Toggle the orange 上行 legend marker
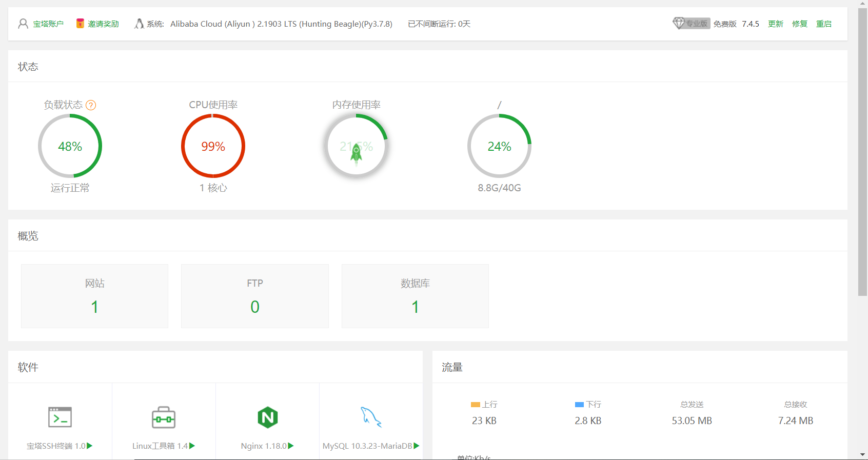Screen dimensions: 868x460 pyautogui.click(x=476, y=405)
